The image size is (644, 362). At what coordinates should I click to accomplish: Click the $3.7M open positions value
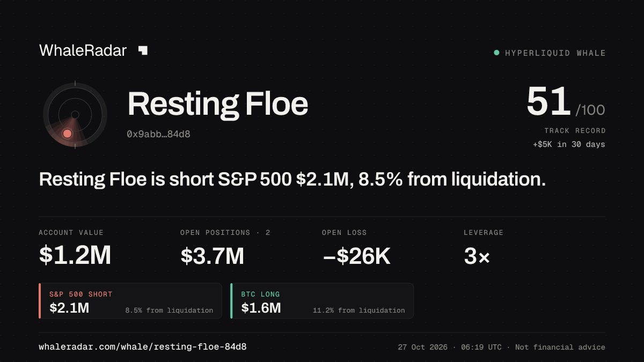pos(213,256)
